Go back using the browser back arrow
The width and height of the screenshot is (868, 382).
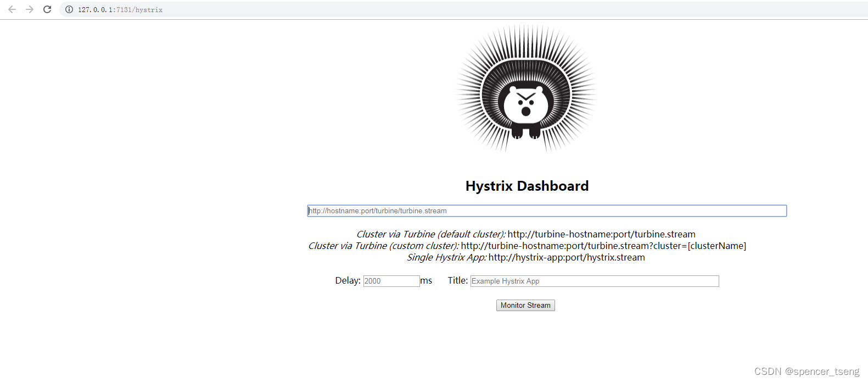tap(12, 9)
